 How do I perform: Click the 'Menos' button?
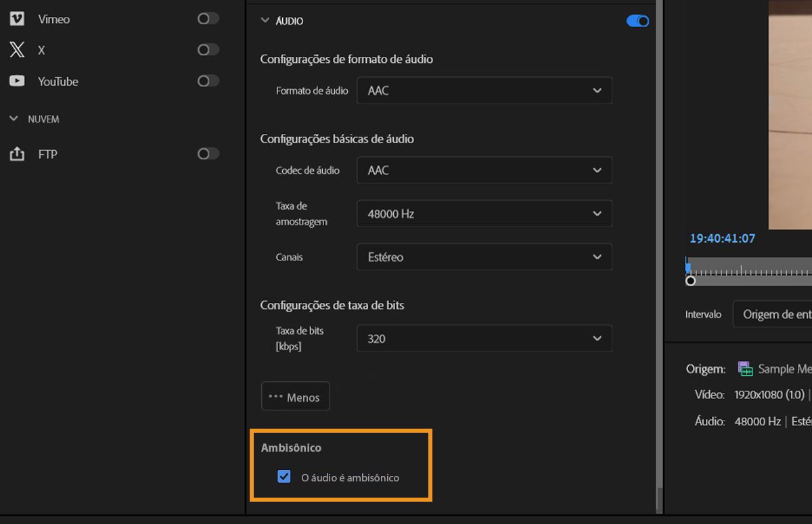(x=295, y=396)
